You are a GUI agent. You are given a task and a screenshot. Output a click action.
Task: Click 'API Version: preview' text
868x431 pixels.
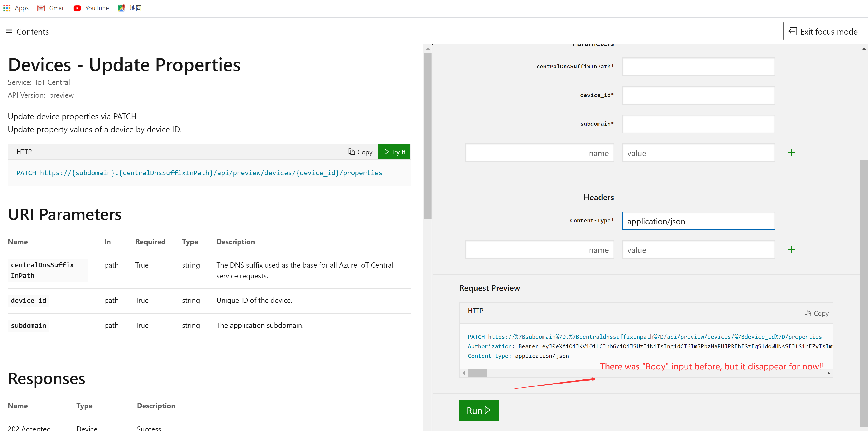coord(40,95)
